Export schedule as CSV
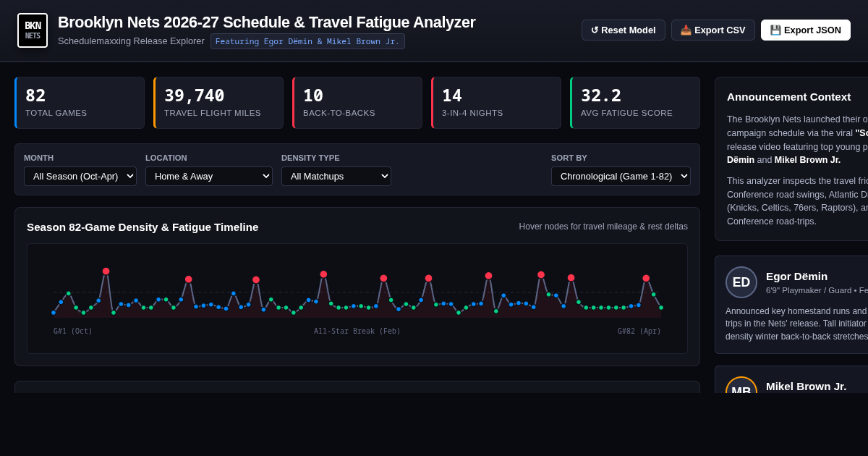This screenshot has height=456, width=868. pos(713,30)
